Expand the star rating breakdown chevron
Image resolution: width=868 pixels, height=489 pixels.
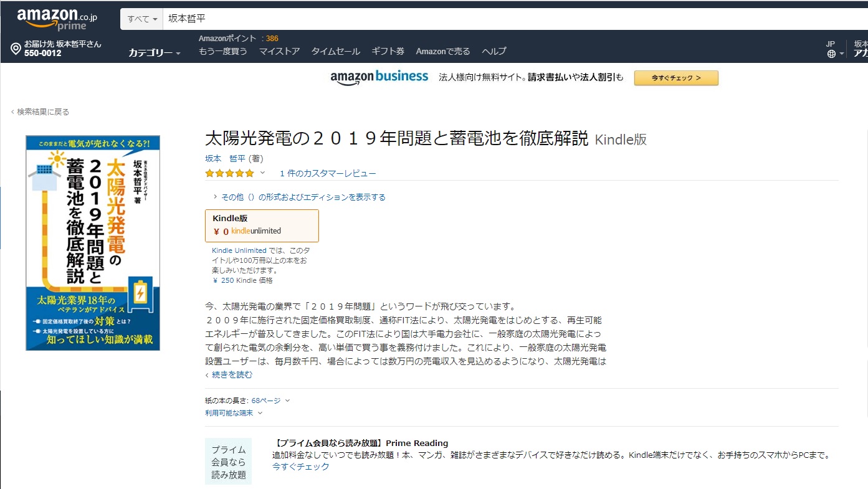tap(262, 173)
